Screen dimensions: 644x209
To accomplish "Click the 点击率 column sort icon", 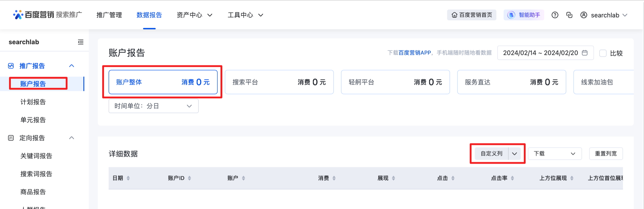I will point(512,178).
